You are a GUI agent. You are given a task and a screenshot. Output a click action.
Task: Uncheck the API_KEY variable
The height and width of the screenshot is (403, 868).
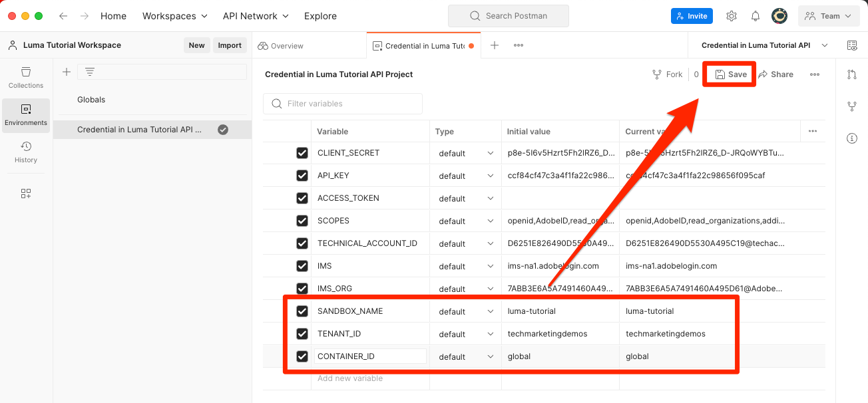click(x=302, y=176)
